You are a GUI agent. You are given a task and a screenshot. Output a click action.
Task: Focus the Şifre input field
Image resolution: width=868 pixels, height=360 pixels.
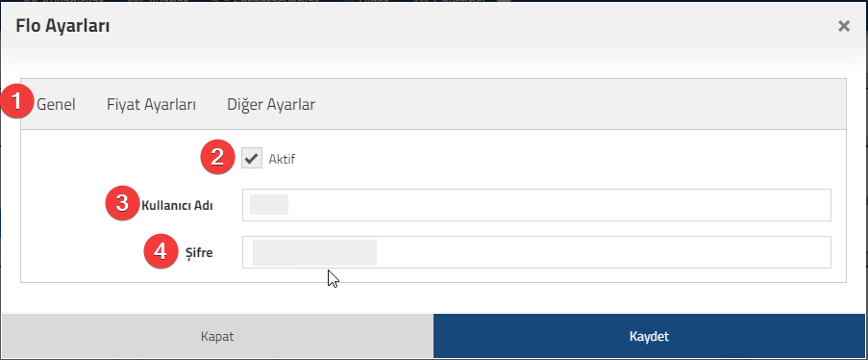tap(536, 252)
